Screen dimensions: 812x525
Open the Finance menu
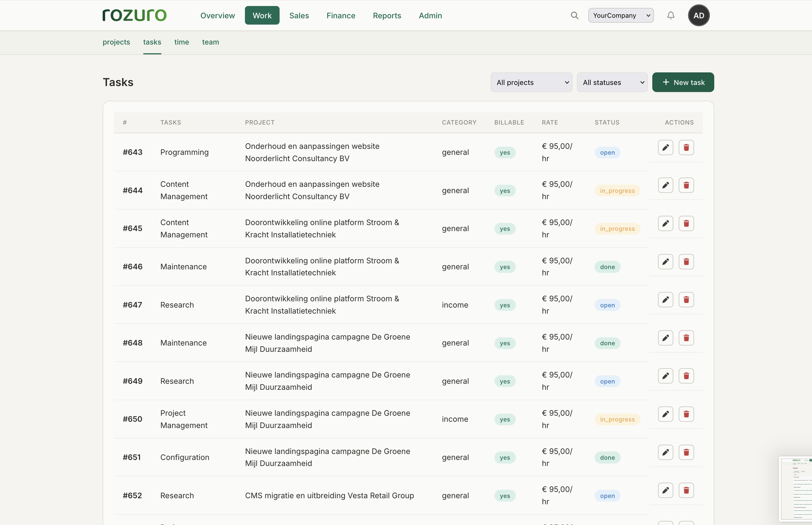tap(341, 15)
